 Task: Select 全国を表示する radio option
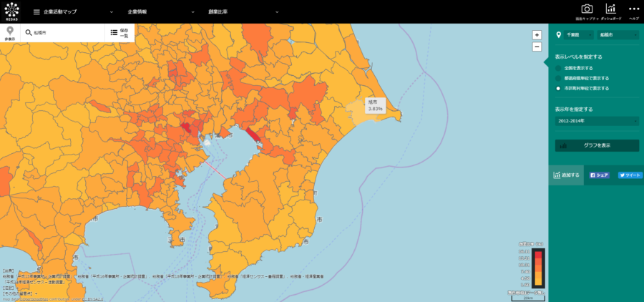(558, 68)
